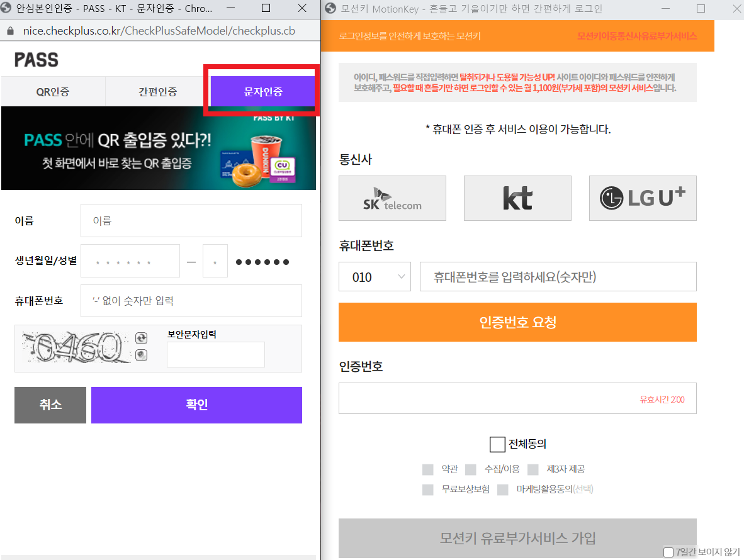Click the PASS window globe icon
The width and height of the screenshot is (744, 560).
tap(7, 8)
